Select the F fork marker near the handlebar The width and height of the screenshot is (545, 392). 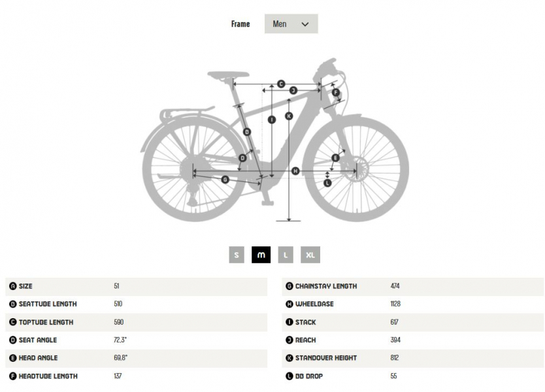pos(335,92)
